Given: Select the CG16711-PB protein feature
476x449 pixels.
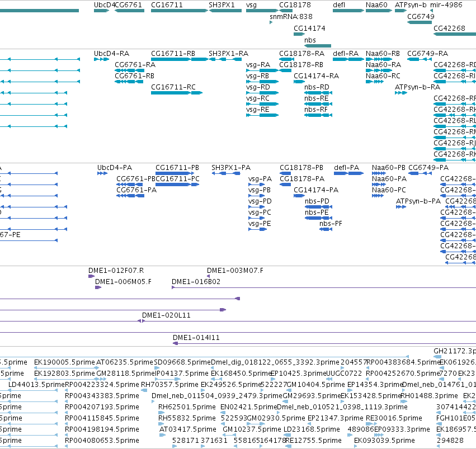Looking at the screenshot, I should pyautogui.click(x=175, y=173).
